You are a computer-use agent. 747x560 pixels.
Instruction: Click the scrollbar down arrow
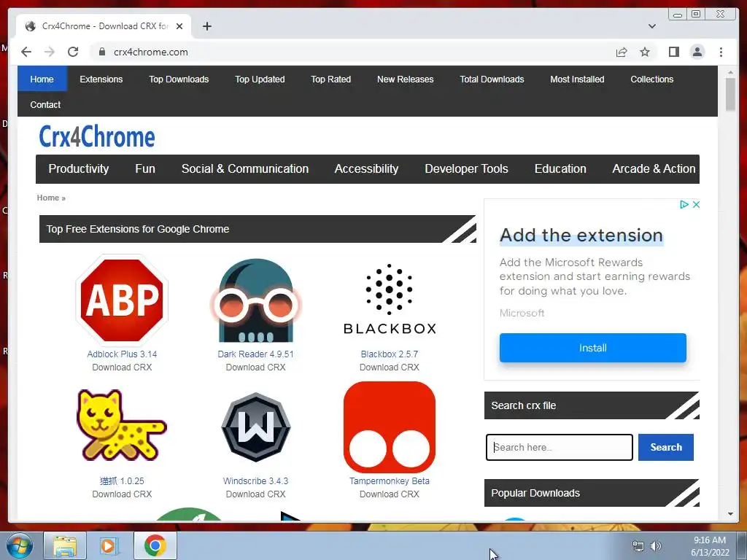pos(730,514)
